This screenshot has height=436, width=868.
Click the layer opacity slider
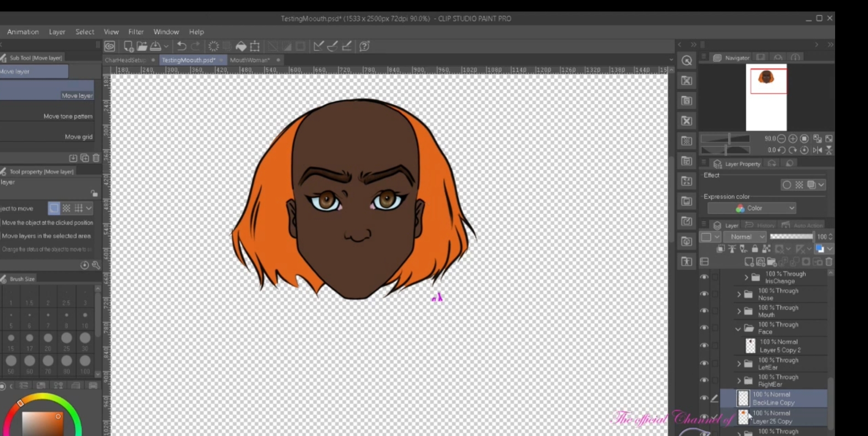[x=791, y=237]
